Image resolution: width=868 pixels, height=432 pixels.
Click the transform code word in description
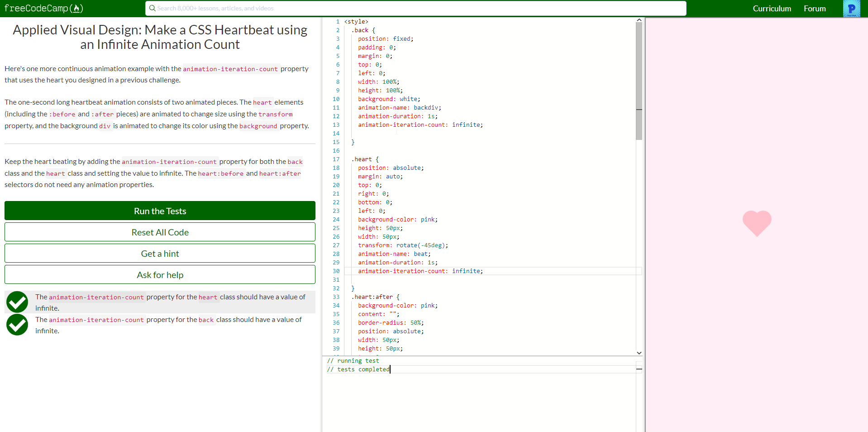276,114
